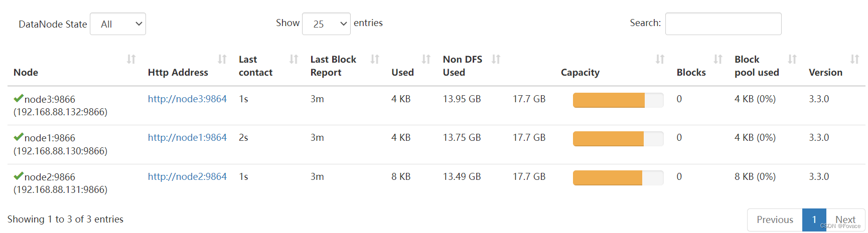
Task: Sort by Non DFS Used icon
Action: (496, 60)
